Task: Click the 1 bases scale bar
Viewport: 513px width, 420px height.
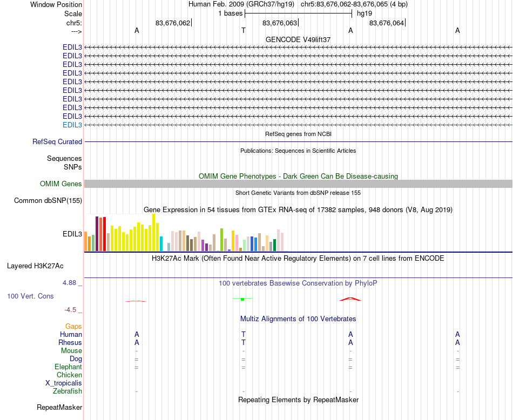Action: pyautogui.click(x=298, y=13)
